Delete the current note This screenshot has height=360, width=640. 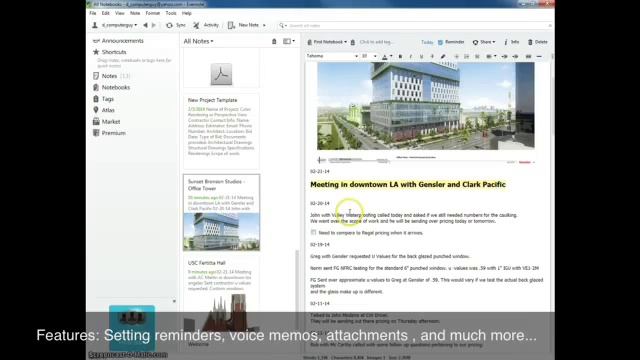pyautogui.click(x=538, y=42)
